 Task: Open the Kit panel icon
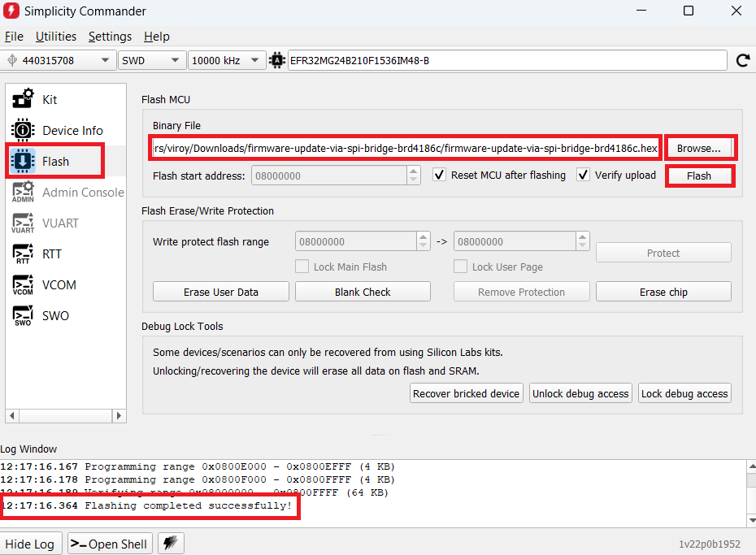point(23,99)
